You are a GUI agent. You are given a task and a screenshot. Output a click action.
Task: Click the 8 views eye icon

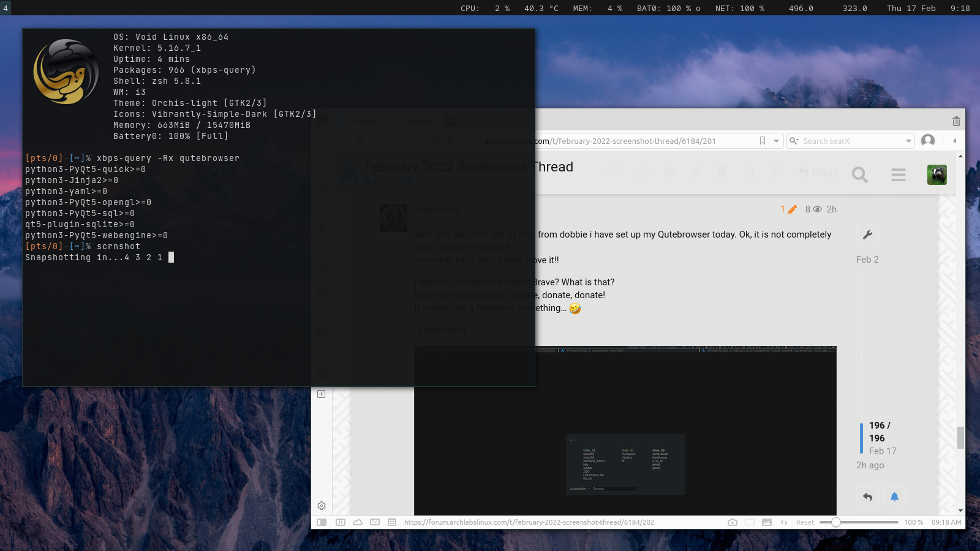tap(817, 209)
